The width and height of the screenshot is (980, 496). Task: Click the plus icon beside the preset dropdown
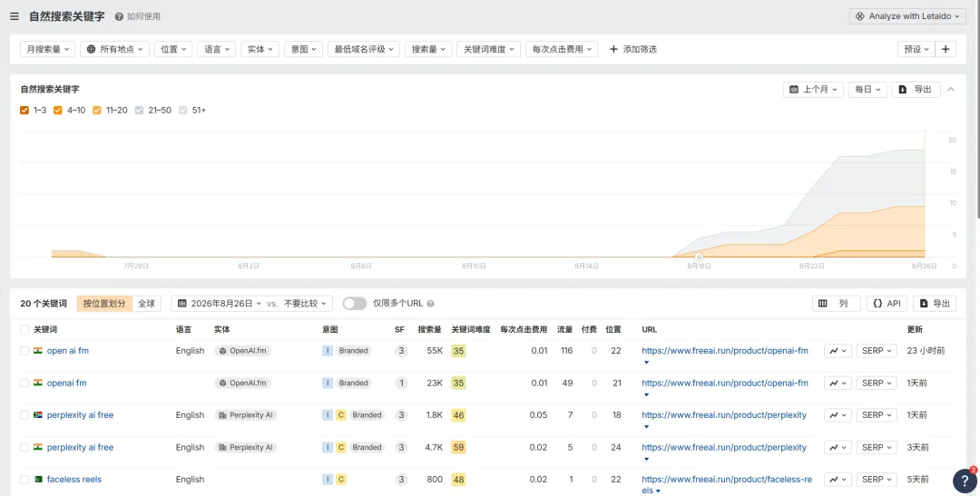[x=946, y=49]
